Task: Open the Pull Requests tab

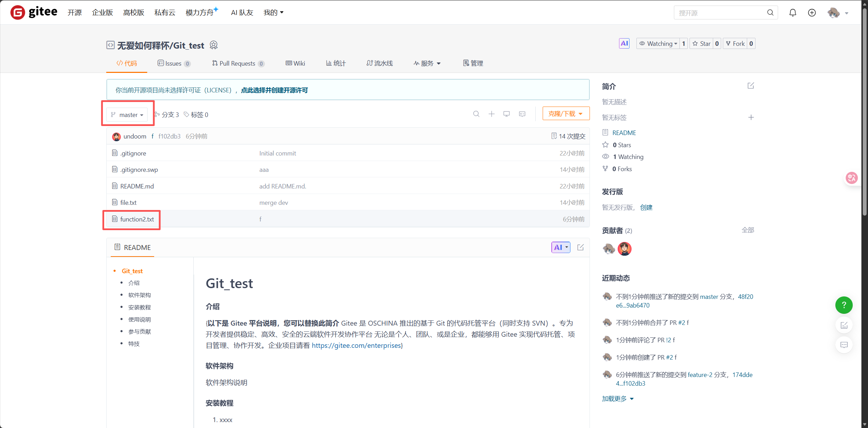Action: coord(237,64)
